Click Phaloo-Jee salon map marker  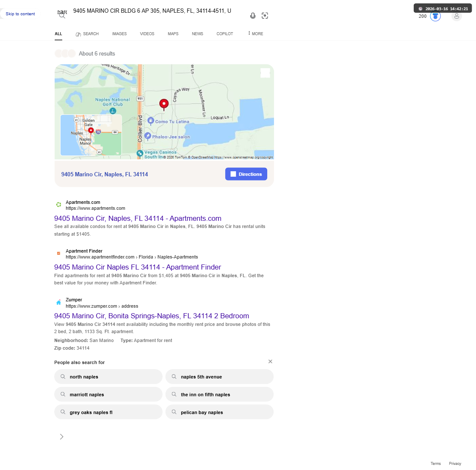coord(148,136)
